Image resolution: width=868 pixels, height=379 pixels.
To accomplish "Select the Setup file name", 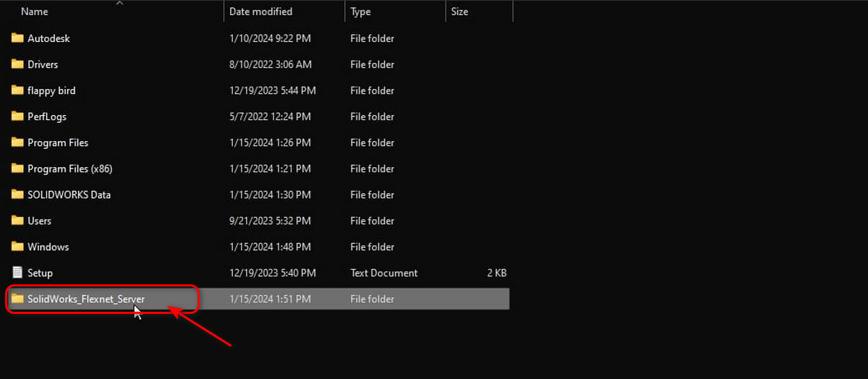I will (40, 273).
